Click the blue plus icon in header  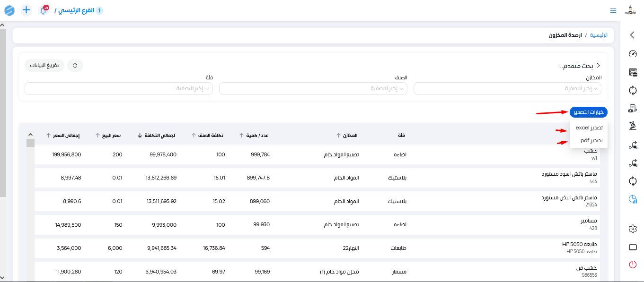click(x=26, y=10)
